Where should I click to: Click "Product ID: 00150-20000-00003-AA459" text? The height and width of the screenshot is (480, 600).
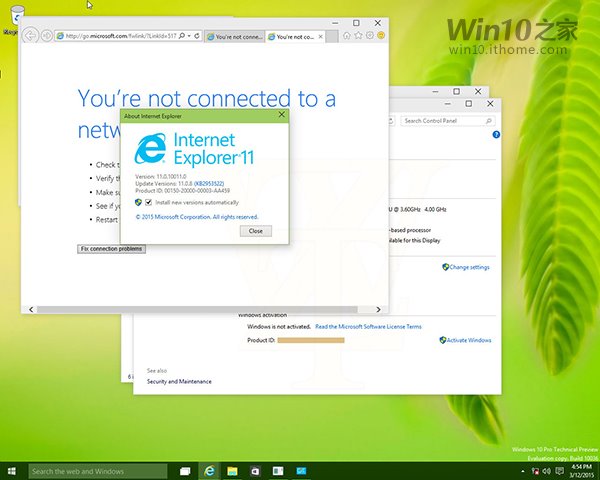[x=183, y=190]
